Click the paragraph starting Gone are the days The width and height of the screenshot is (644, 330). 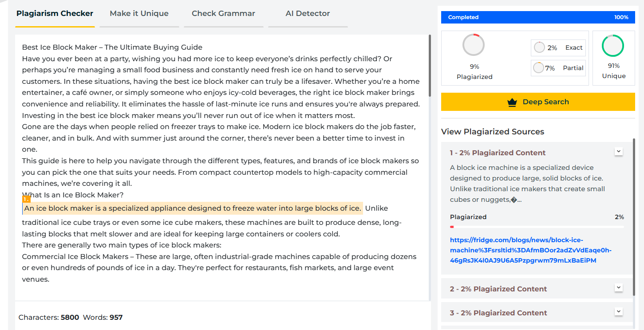point(219,138)
